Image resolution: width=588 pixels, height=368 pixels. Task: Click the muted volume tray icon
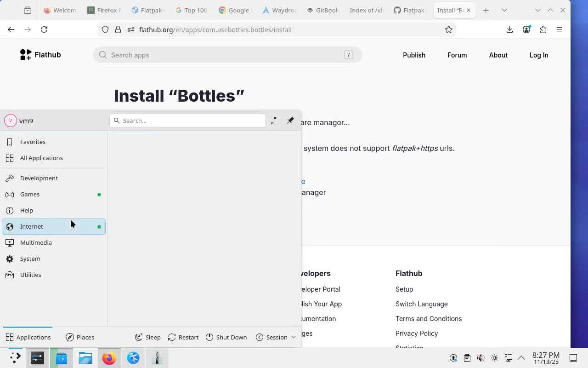pyautogui.click(x=481, y=358)
